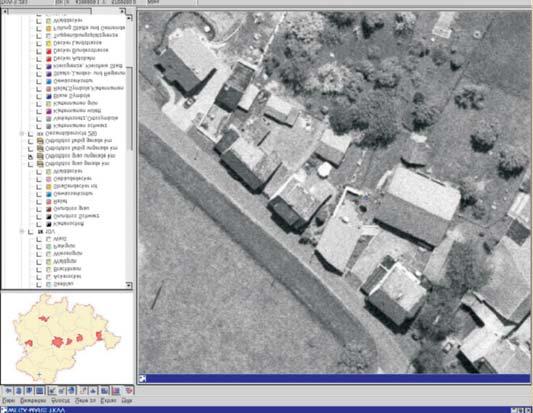Viewport: 533px width, 413px height.
Task: Click the first toolbar icon with the arrow
Action: coord(7,391)
